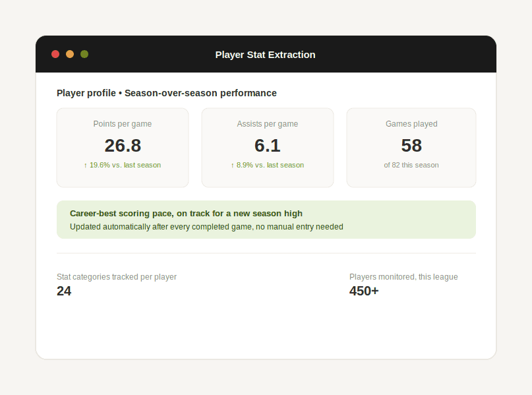This screenshot has height=395, width=532.
Task: Click the Player Stat Extraction title
Action: tap(265, 55)
